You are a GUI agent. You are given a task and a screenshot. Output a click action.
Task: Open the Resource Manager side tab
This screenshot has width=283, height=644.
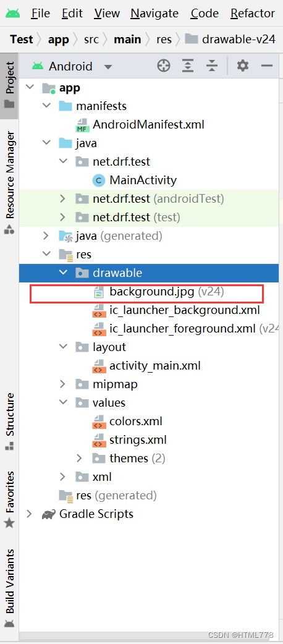pyautogui.click(x=9, y=183)
